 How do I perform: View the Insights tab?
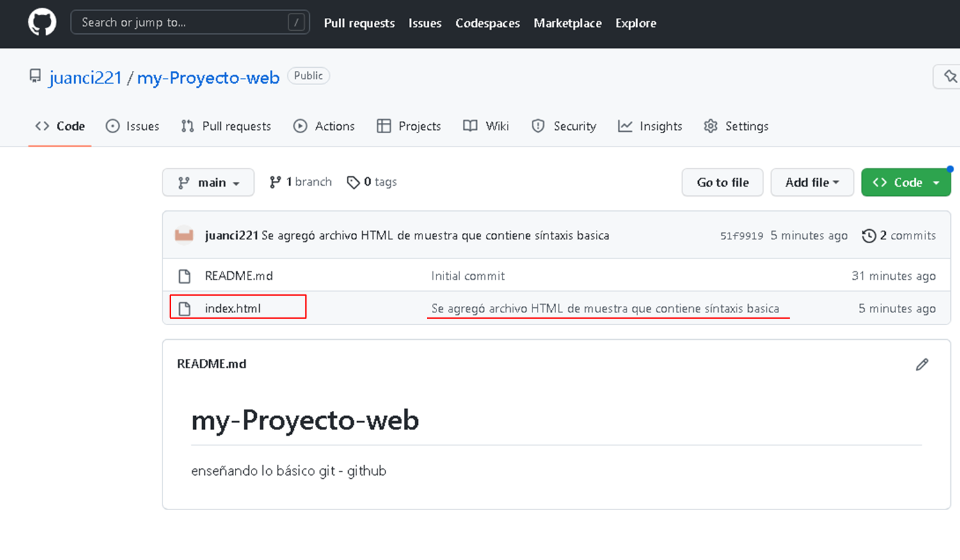[x=650, y=126]
